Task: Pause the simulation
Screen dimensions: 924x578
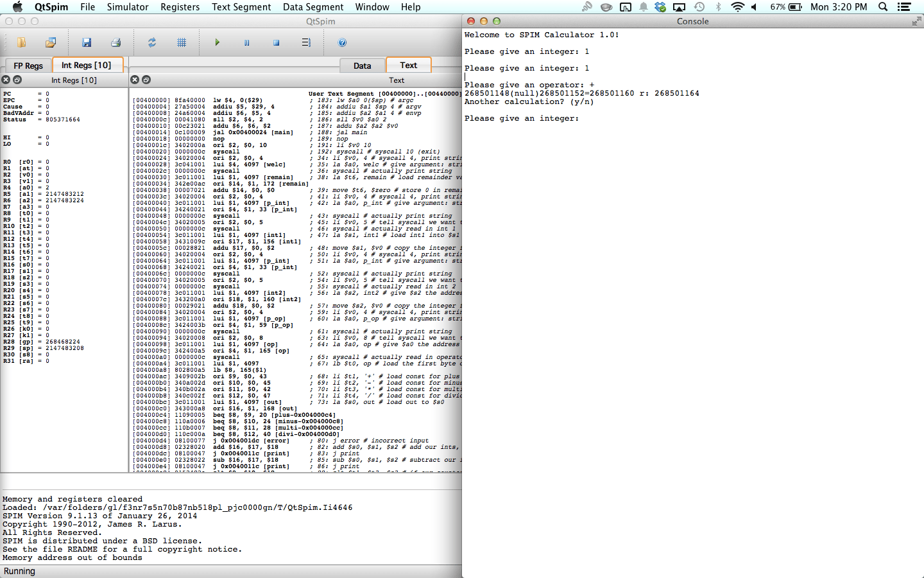Action: (246, 42)
